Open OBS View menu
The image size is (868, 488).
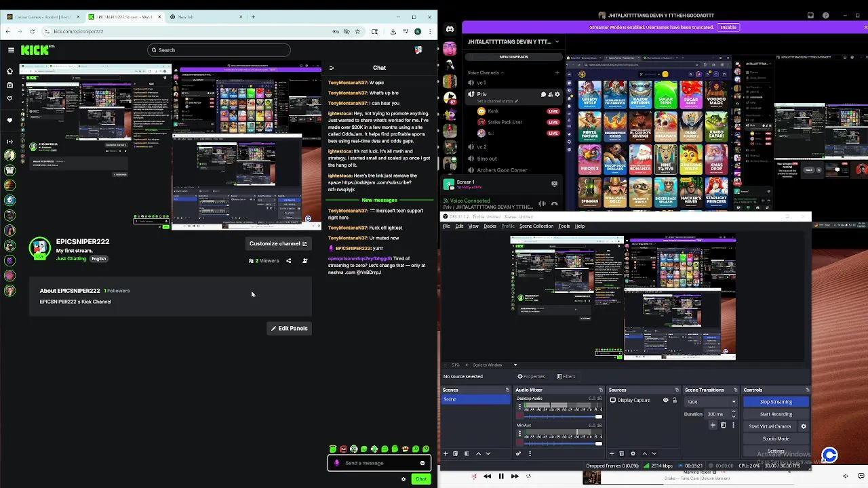click(x=473, y=226)
